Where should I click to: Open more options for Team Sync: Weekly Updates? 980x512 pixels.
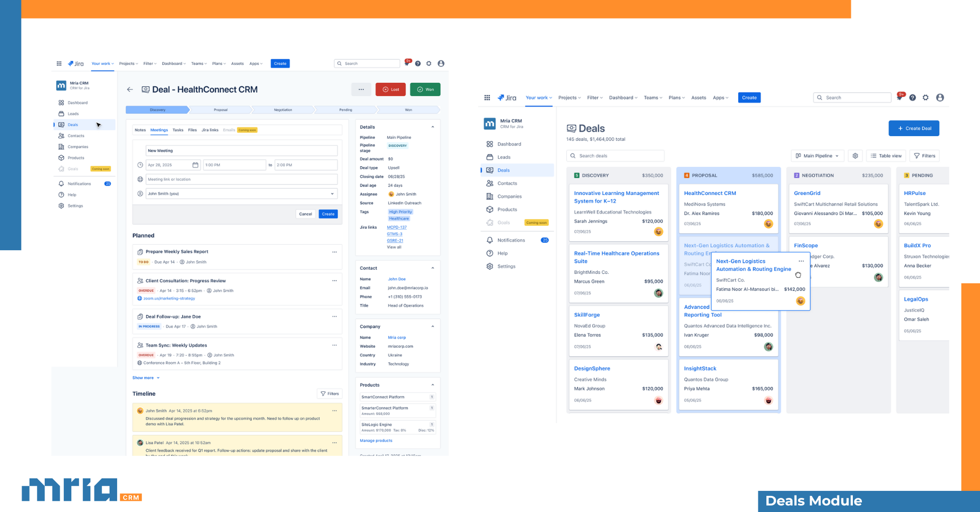tap(334, 345)
